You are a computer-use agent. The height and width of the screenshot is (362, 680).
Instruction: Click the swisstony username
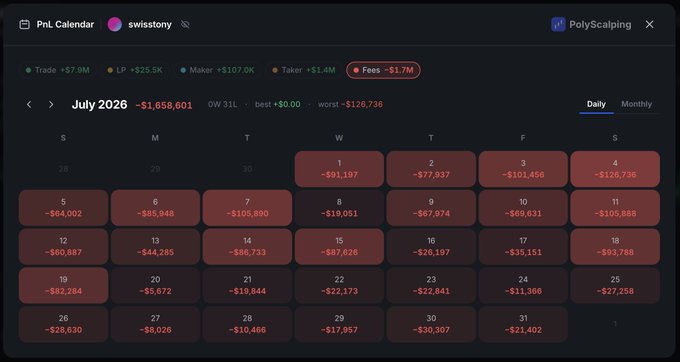[x=150, y=25]
